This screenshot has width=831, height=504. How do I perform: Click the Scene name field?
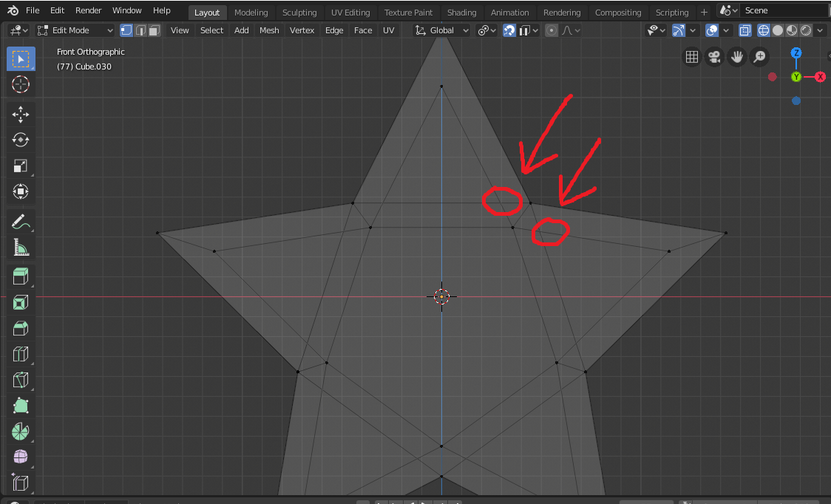tap(785, 10)
